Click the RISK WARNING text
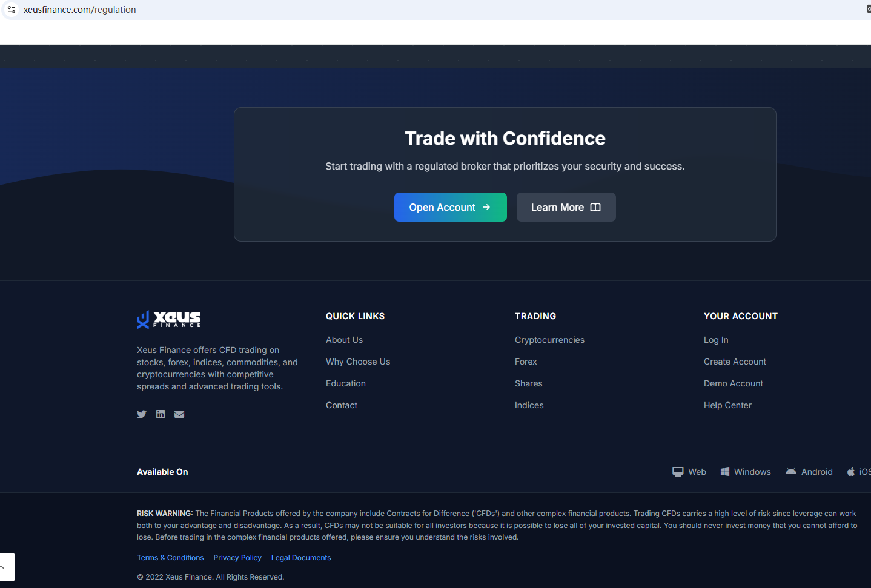 pyautogui.click(x=497, y=525)
